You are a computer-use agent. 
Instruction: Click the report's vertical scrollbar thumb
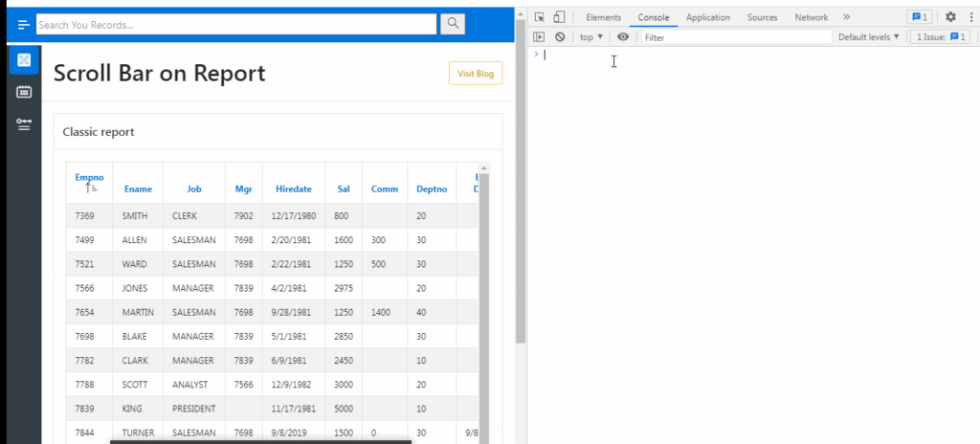tap(483, 306)
